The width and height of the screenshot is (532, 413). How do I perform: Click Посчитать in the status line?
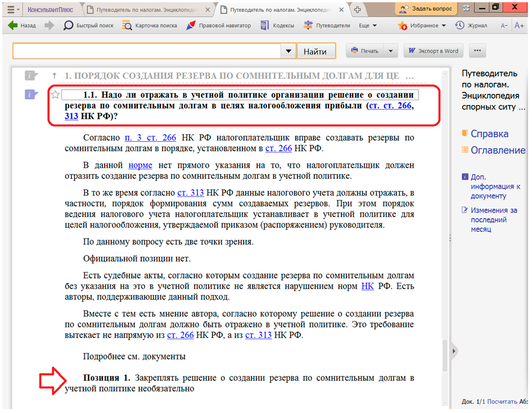pos(502,401)
